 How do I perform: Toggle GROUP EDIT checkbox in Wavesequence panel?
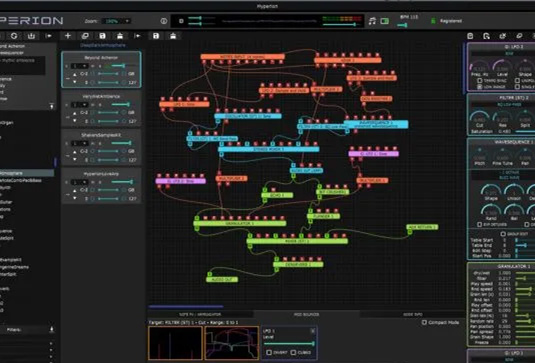point(503,234)
